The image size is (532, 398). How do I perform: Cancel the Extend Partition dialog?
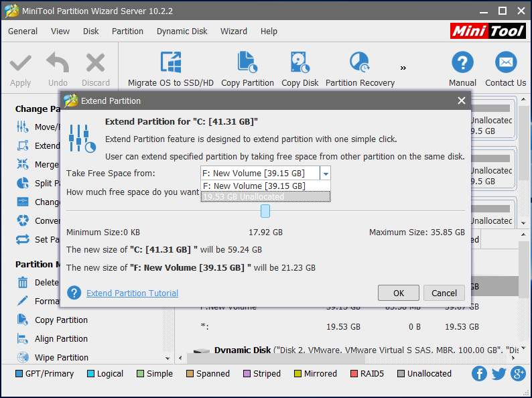pos(444,293)
